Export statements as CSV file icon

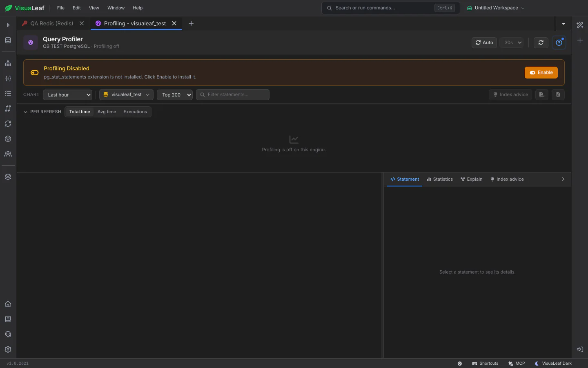pos(542,94)
